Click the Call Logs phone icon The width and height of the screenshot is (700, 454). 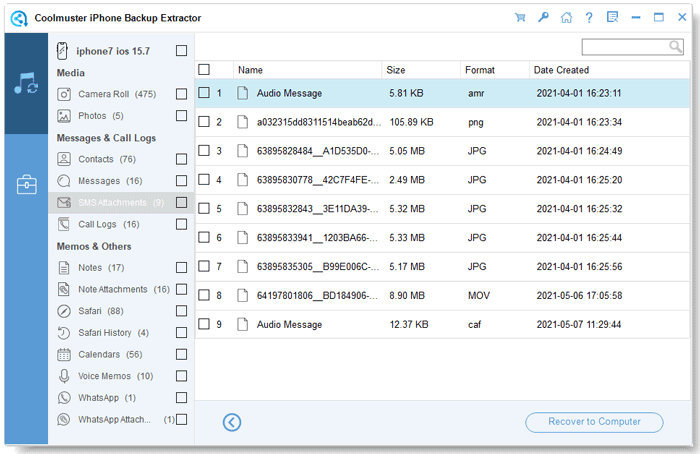[64, 224]
